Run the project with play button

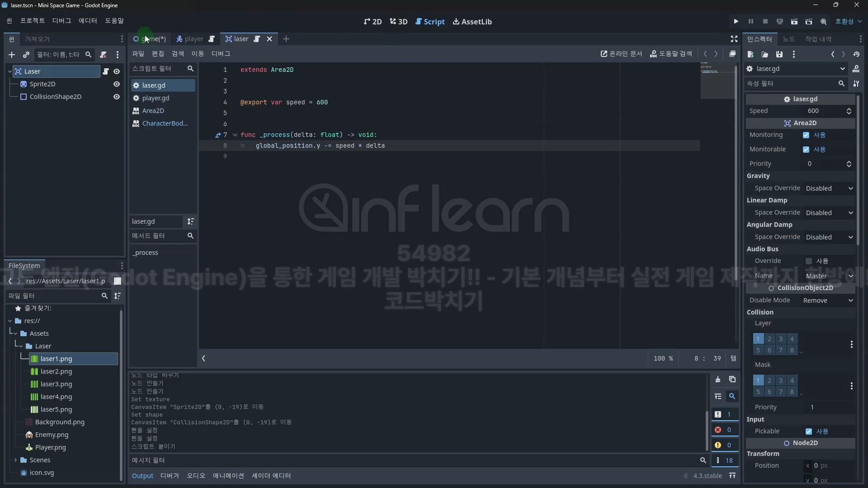coord(736,21)
